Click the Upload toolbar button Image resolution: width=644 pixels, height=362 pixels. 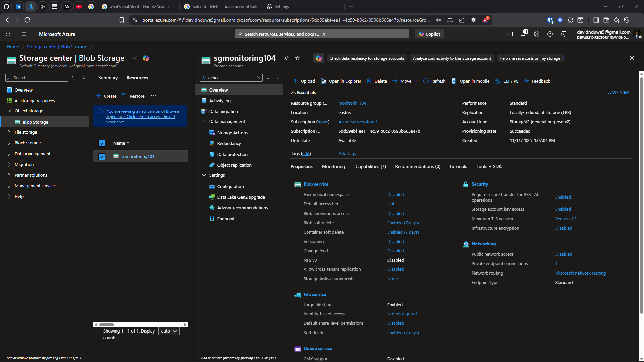click(x=304, y=81)
